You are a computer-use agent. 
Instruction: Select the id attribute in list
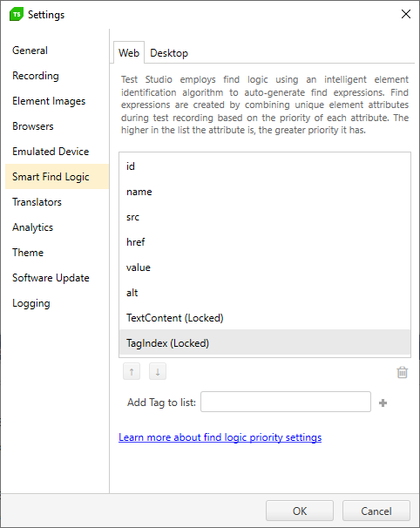(x=265, y=166)
